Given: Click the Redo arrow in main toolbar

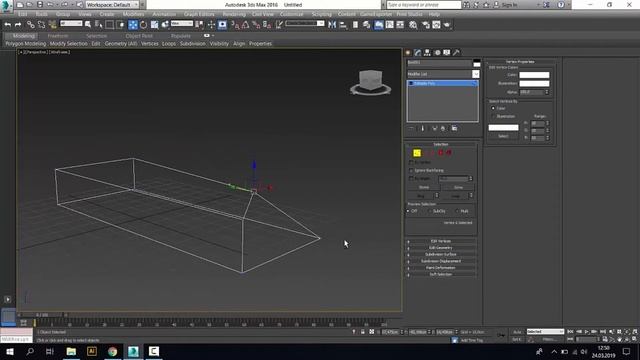Looking at the screenshot, I should coord(18,25).
